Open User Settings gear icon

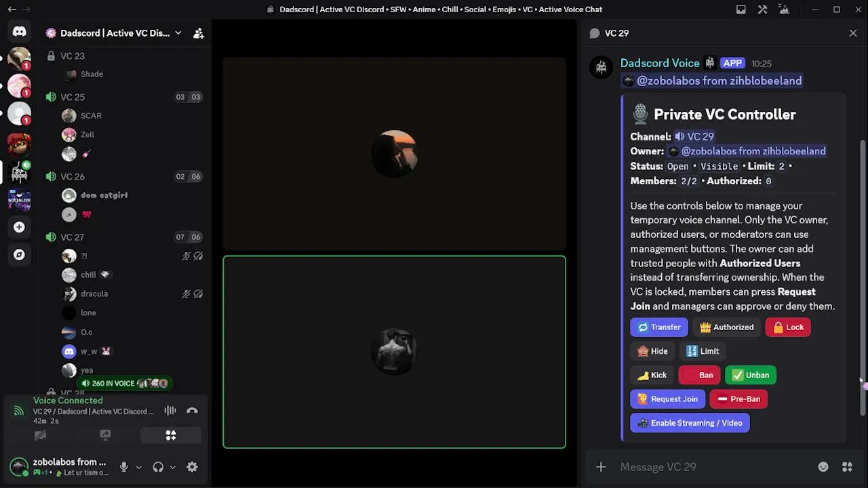coord(192,467)
